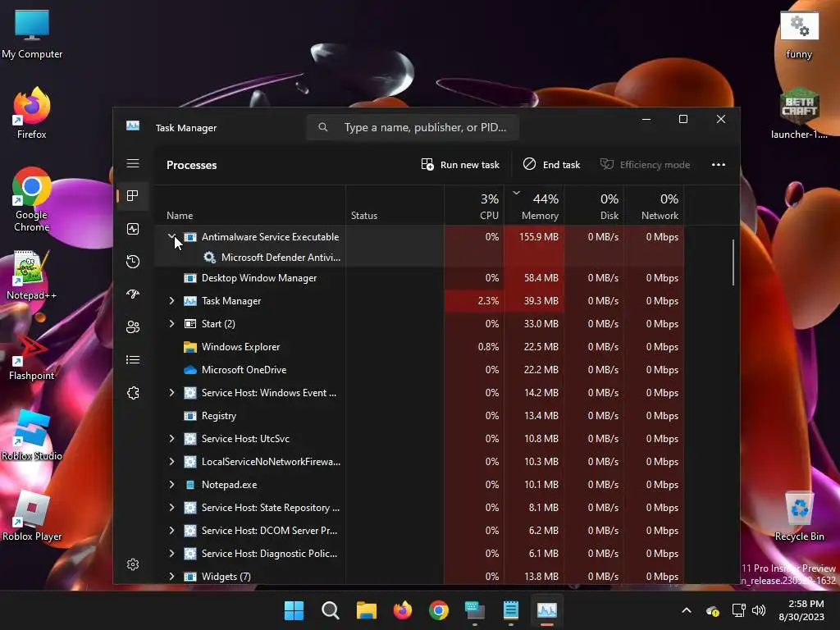Click the Efficiency mode button
The height and width of the screenshot is (630, 840).
tap(645, 164)
